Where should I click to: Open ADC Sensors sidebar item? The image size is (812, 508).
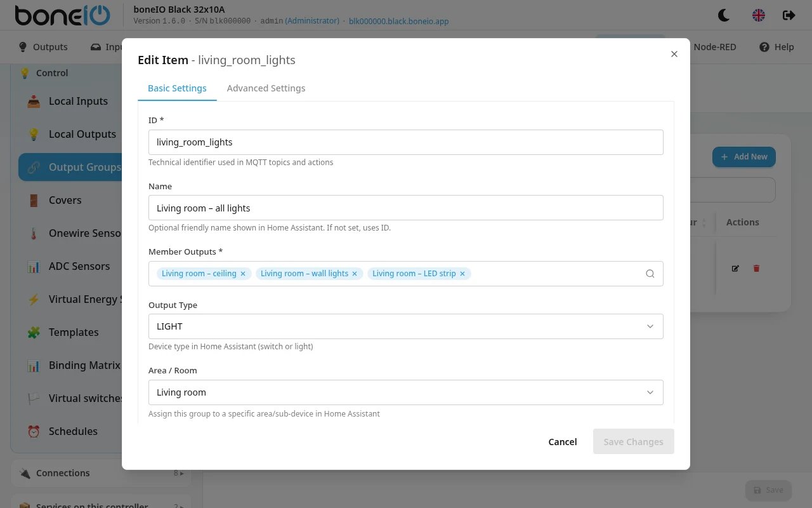point(70,266)
